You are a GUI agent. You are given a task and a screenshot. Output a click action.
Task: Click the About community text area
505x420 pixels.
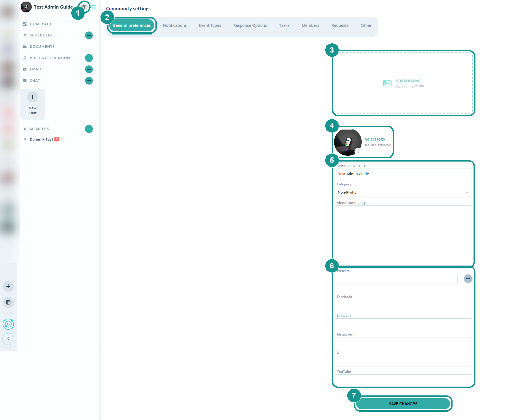[403, 236]
